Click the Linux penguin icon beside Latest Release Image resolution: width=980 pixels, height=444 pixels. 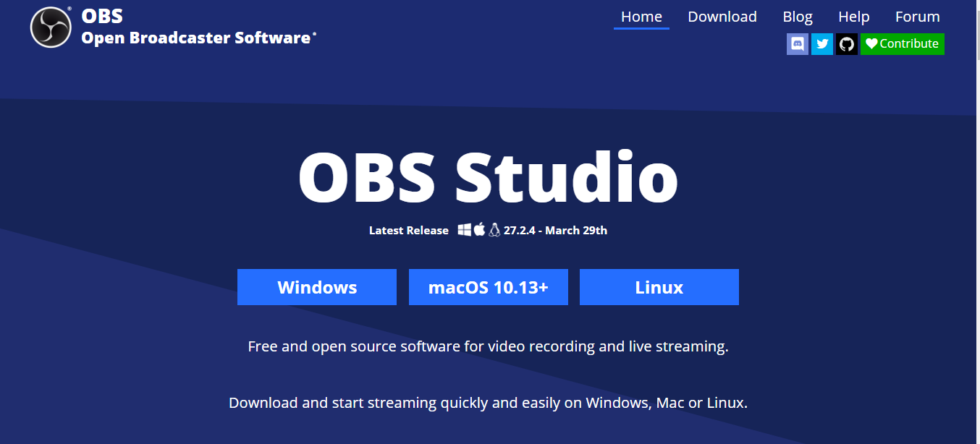click(x=494, y=230)
